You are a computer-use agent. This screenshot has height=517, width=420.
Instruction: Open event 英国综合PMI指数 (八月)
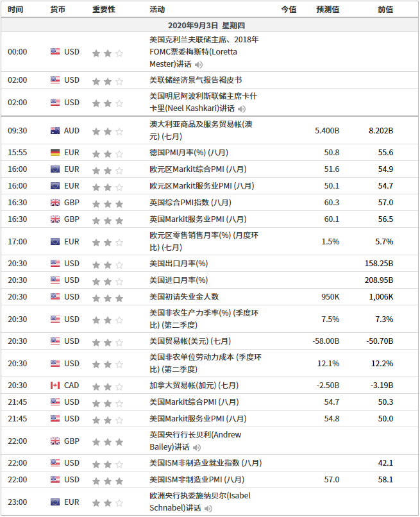pos(190,203)
